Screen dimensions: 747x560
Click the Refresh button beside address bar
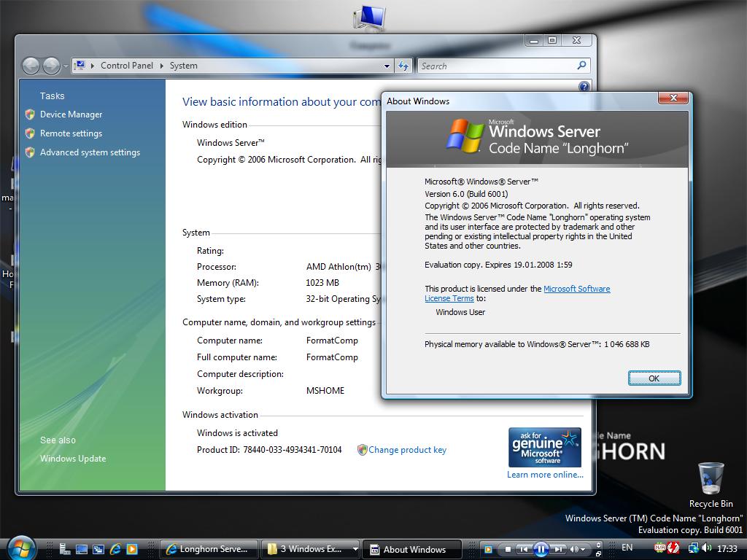(x=403, y=66)
